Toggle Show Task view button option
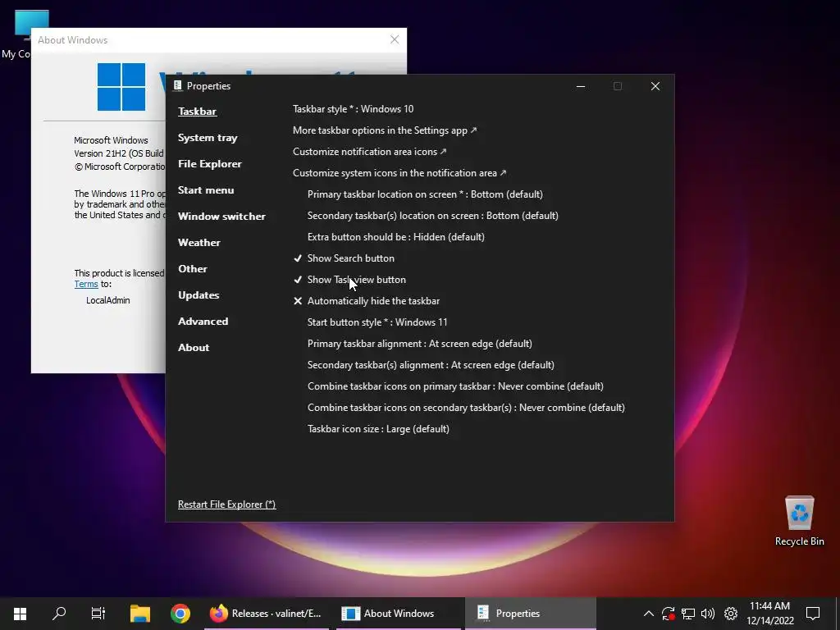This screenshot has width=840, height=630. (x=349, y=280)
